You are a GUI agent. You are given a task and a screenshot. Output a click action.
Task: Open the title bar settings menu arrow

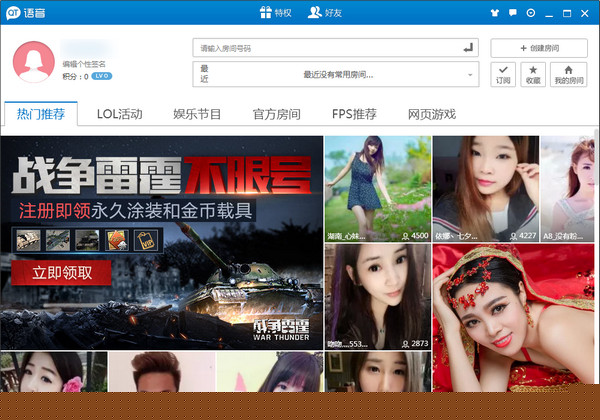point(530,14)
